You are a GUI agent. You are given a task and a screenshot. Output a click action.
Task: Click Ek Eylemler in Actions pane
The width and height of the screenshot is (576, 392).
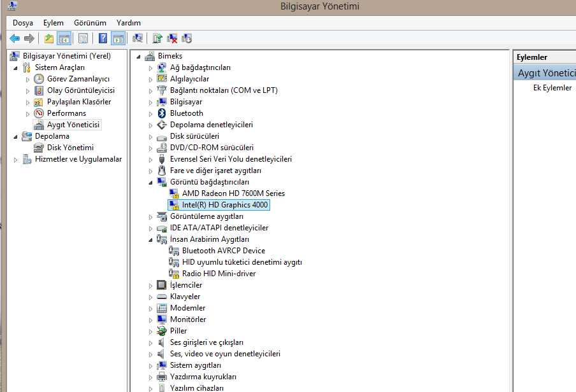click(552, 88)
